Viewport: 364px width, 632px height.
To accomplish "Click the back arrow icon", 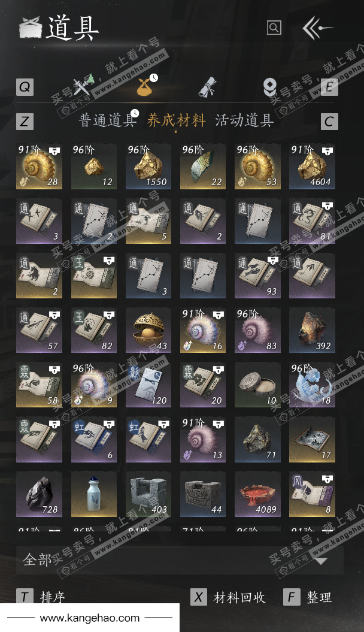I will pyautogui.click(x=318, y=28).
